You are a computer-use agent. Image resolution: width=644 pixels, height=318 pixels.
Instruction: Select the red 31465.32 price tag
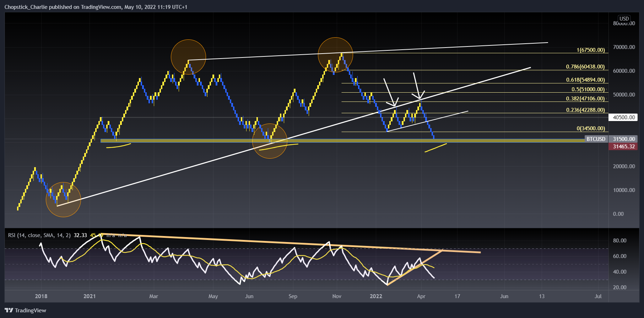pyautogui.click(x=623, y=147)
